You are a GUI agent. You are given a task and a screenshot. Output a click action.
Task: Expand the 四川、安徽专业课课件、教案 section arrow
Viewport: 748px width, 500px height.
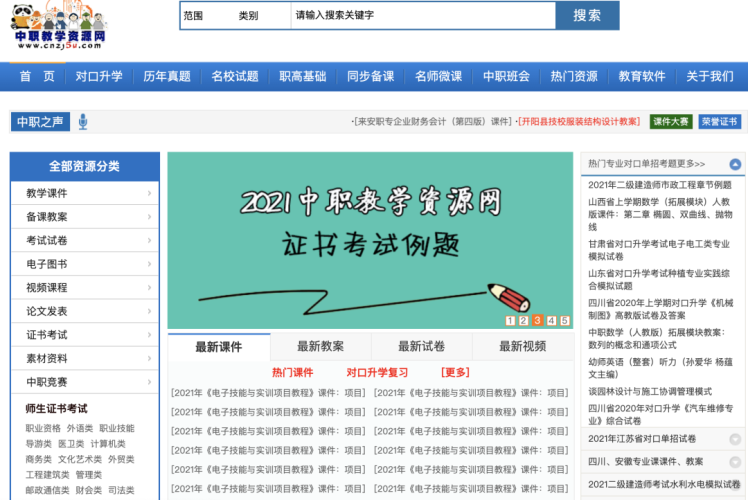click(735, 462)
